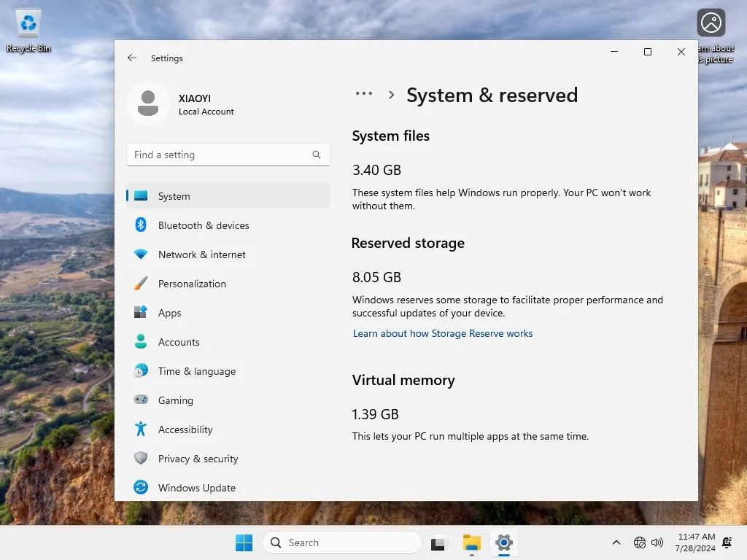Click the Accounts person icon
This screenshot has height=560, width=747.
[x=141, y=341]
